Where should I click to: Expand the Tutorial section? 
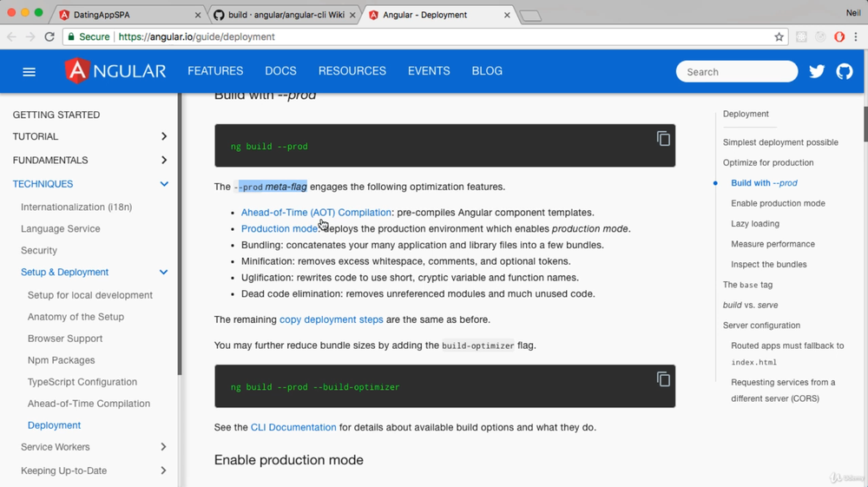(x=163, y=136)
